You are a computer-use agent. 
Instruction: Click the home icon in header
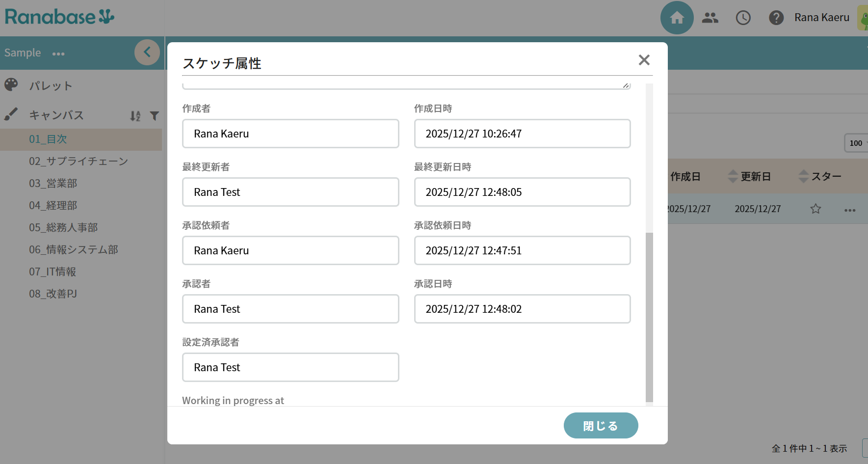(x=677, y=18)
